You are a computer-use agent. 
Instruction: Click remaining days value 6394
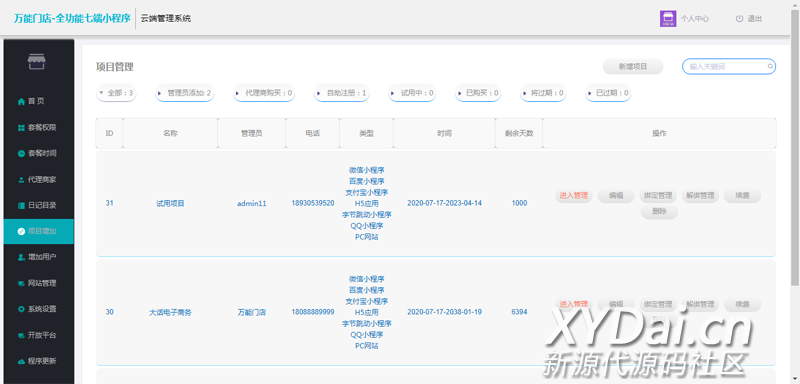[519, 312]
